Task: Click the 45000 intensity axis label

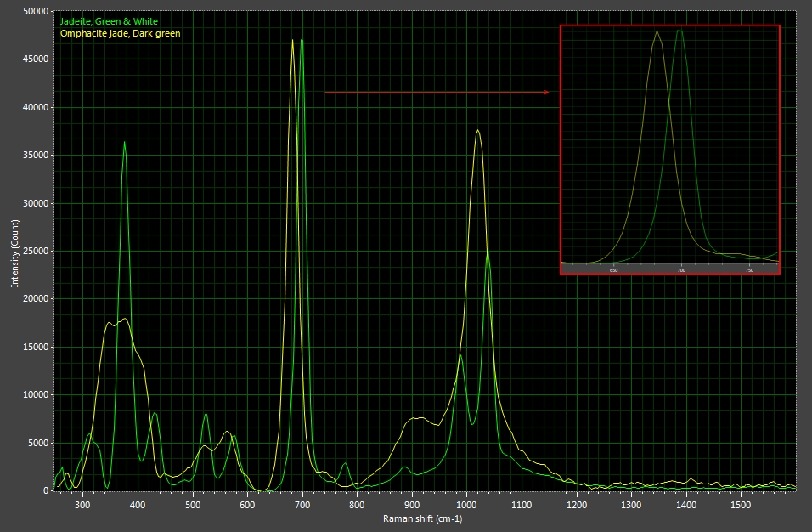Action: click(x=37, y=59)
